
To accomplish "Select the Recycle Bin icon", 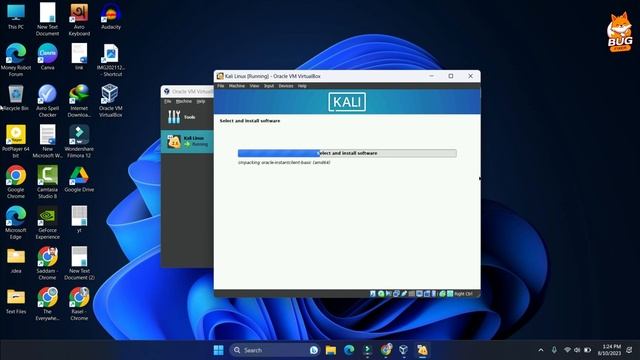I will [16, 98].
